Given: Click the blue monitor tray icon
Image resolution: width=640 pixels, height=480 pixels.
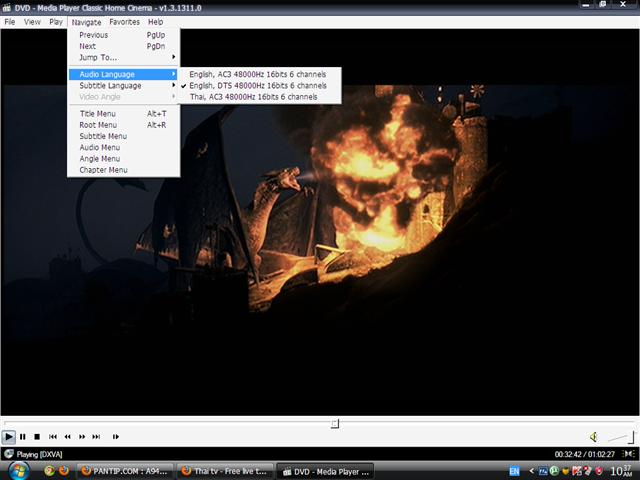Looking at the screenshot, I should tap(543, 471).
